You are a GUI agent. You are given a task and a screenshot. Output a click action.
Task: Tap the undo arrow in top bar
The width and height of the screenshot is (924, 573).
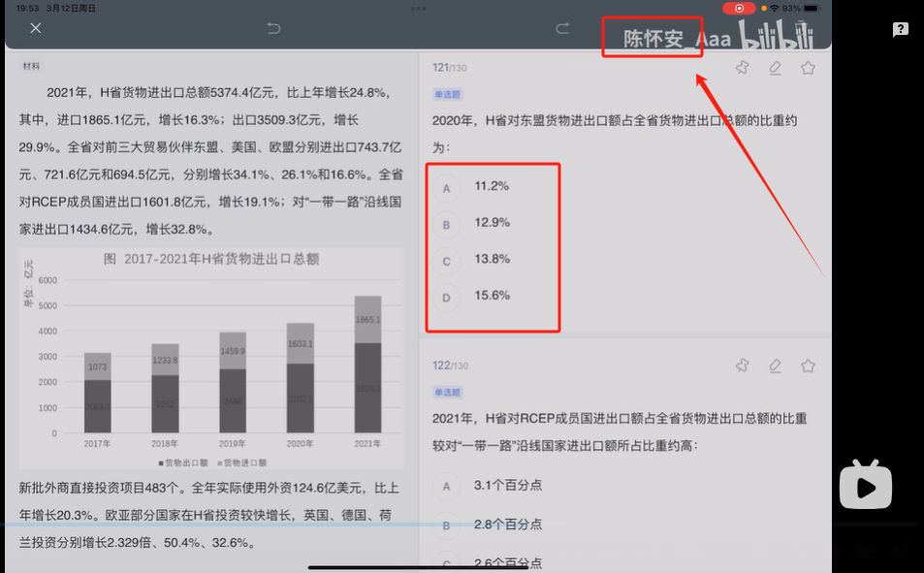pyautogui.click(x=273, y=28)
